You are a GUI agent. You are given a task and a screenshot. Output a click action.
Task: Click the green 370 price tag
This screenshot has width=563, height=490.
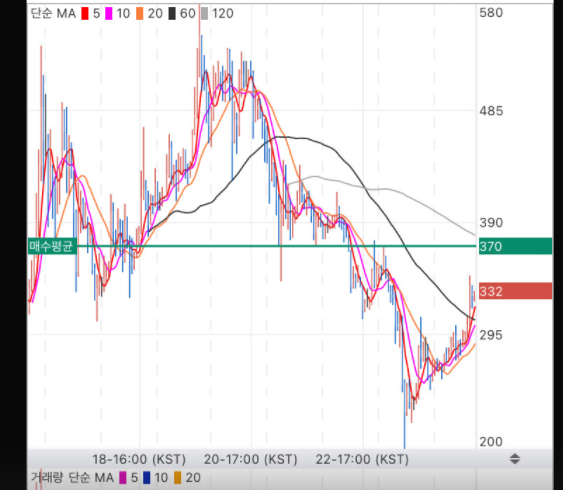516,246
